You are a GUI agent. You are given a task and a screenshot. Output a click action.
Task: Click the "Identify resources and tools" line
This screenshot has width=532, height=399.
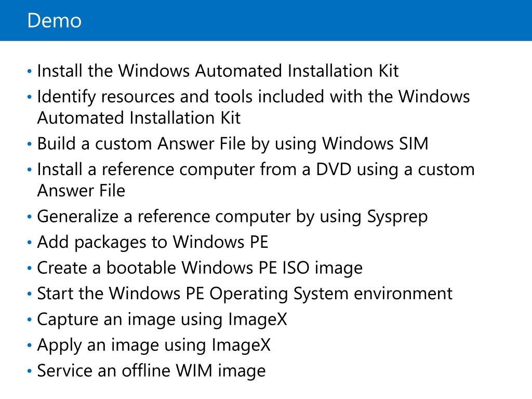click(x=254, y=97)
